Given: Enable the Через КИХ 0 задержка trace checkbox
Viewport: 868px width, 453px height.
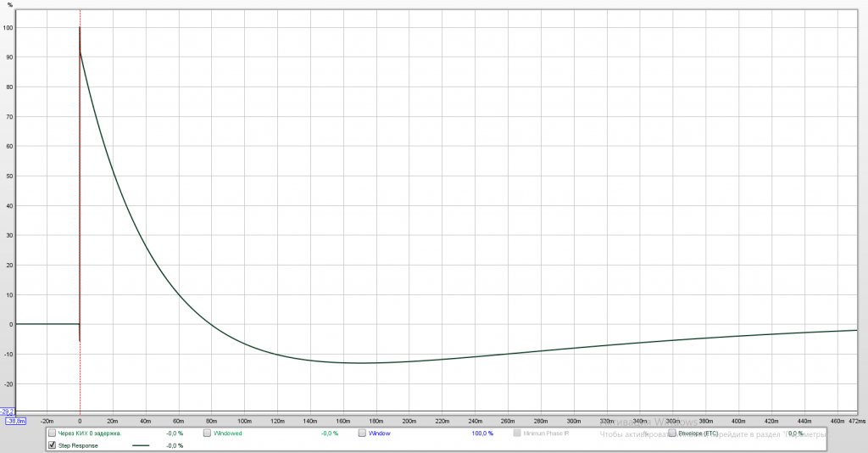Looking at the screenshot, I should pyautogui.click(x=52, y=433).
